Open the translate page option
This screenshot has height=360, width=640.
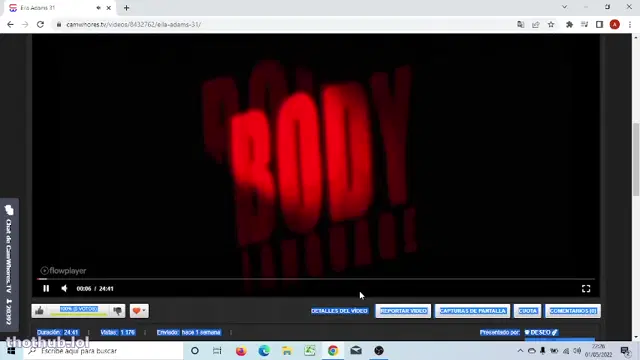(520, 24)
